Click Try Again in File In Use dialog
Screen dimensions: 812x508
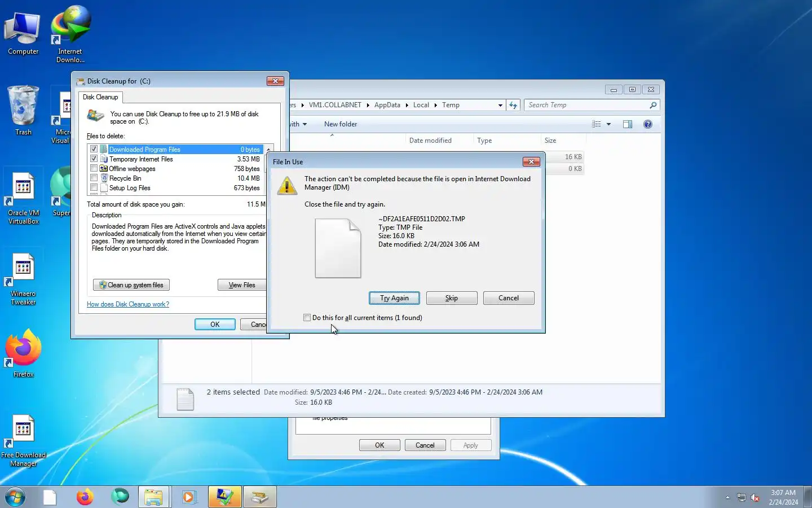pyautogui.click(x=394, y=298)
